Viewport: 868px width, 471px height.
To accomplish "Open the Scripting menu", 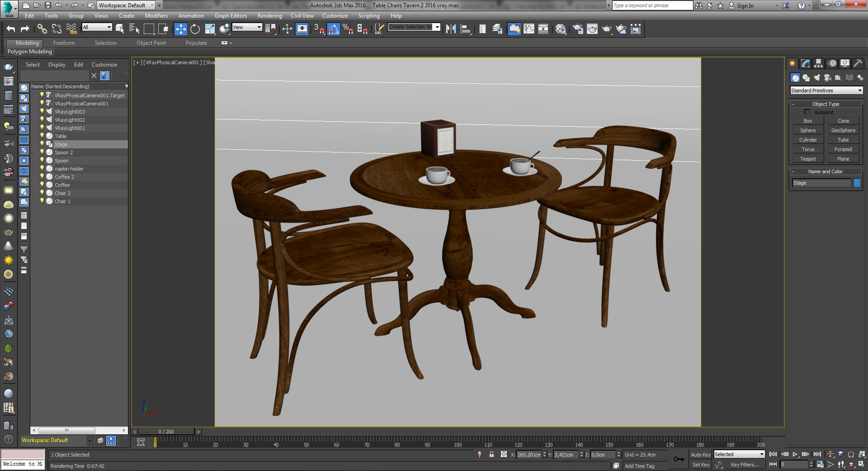I will tap(369, 16).
